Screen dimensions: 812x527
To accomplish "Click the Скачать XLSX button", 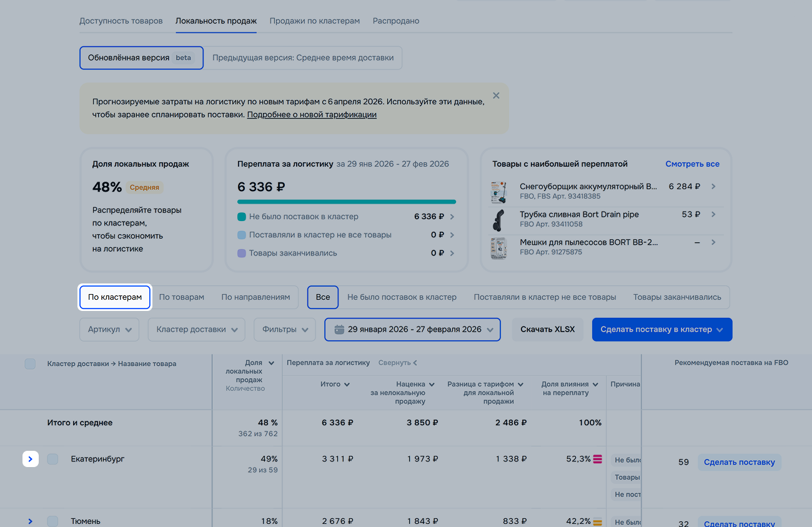I will (547, 330).
